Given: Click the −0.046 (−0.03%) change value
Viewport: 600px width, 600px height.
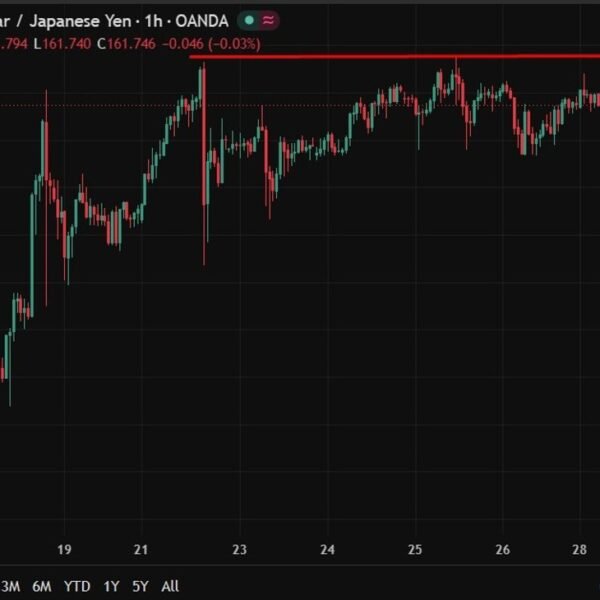Looking at the screenshot, I should pyautogui.click(x=211, y=44).
